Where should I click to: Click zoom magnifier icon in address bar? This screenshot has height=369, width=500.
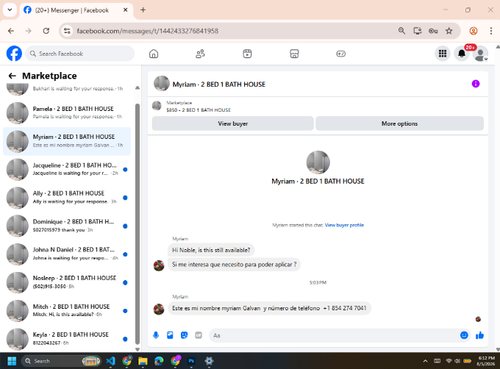point(402,31)
